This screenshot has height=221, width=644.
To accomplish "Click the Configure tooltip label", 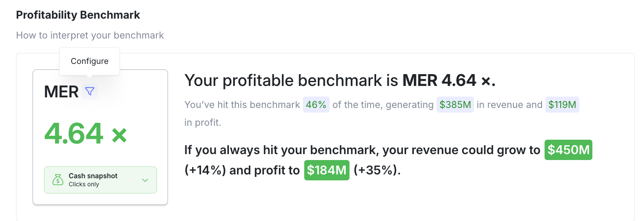I will coord(90,61).
